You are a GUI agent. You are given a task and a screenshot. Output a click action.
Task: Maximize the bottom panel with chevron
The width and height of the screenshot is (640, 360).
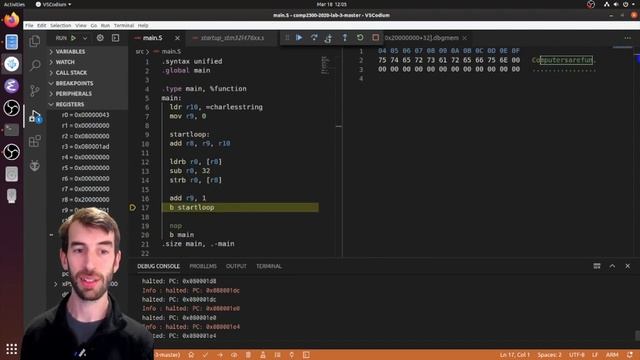point(612,266)
